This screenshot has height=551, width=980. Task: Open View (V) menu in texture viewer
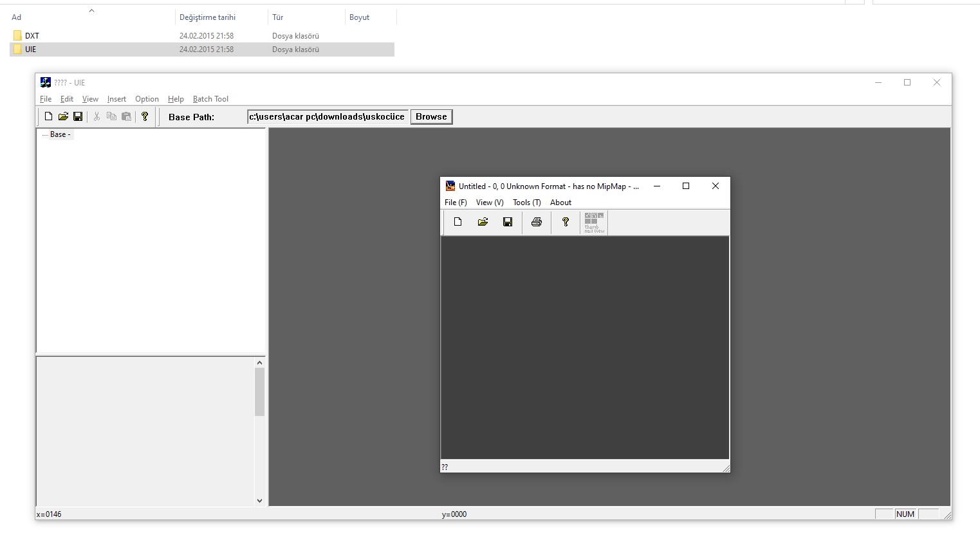click(490, 203)
